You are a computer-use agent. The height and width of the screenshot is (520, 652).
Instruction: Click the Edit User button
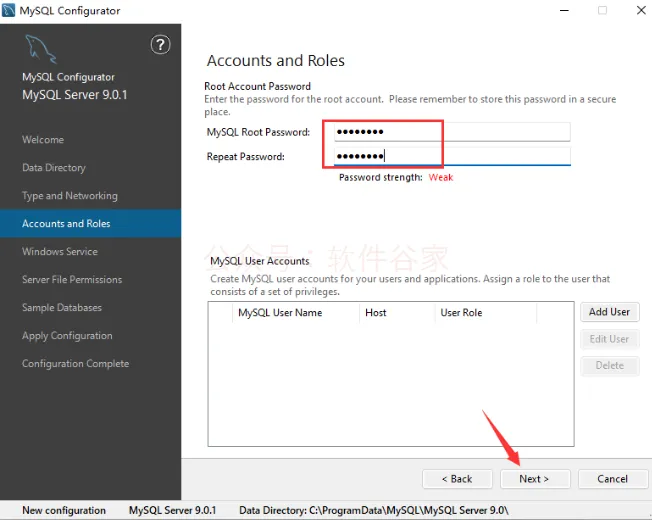(x=610, y=339)
